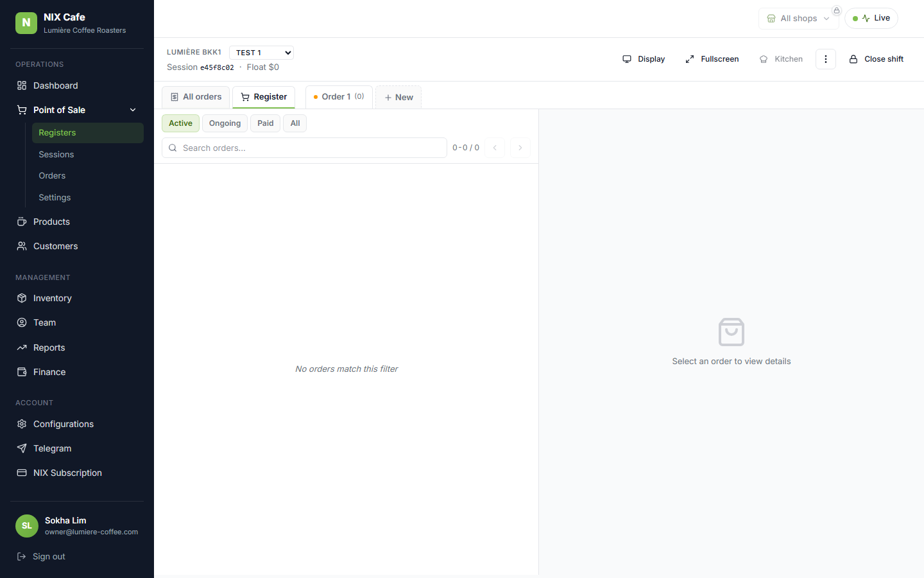Switch to the All orders tab

196,97
